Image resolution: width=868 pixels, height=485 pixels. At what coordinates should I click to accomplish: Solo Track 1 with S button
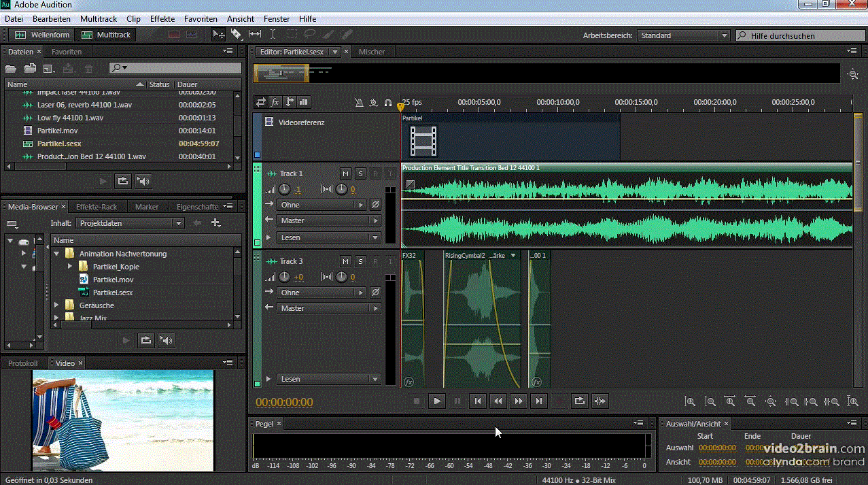coord(360,173)
